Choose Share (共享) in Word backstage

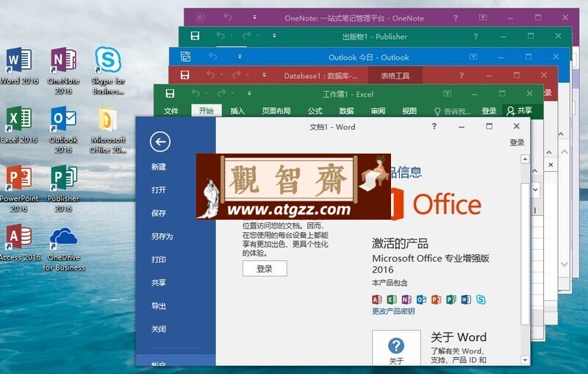[x=159, y=283]
